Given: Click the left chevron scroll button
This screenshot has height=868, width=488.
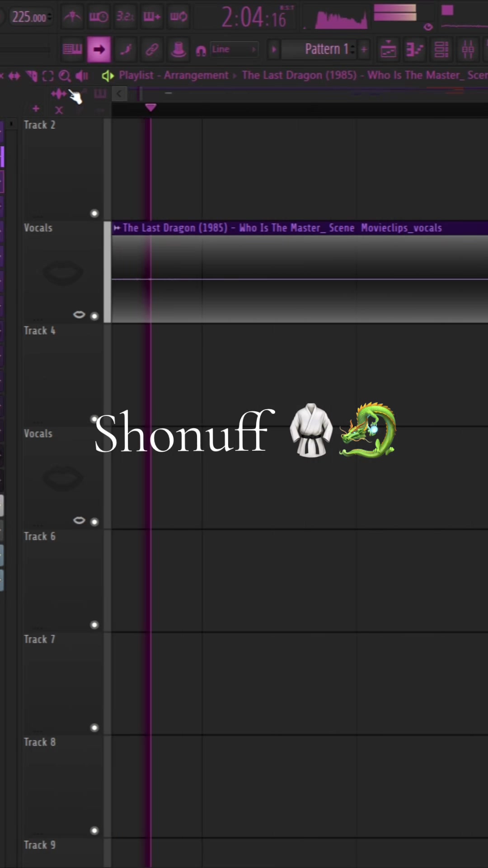Looking at the screenshot, I should [119, 94].
